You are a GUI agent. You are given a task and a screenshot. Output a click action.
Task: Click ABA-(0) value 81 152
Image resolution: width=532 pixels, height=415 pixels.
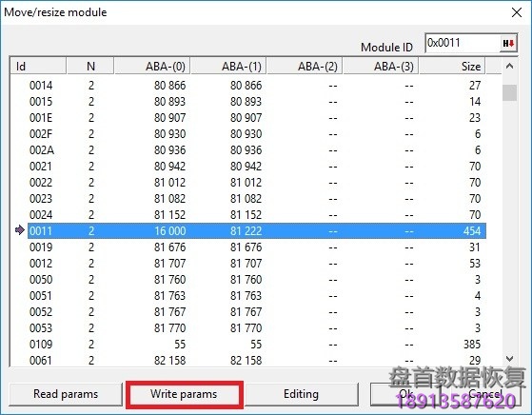pyautogui.click(x=170, y=215)
